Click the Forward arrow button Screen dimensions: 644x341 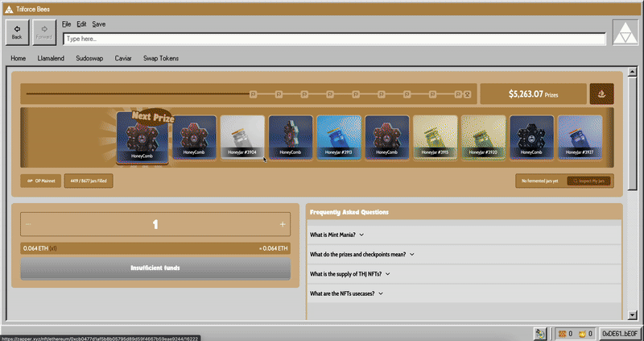(x=43, y=32)
